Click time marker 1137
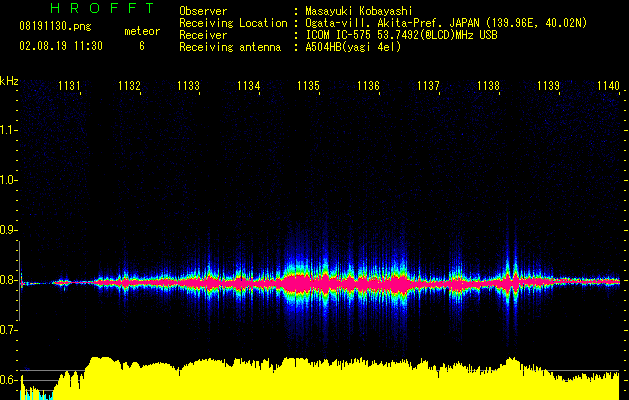This screenshot has width=629, height=400. click(428, 86)
